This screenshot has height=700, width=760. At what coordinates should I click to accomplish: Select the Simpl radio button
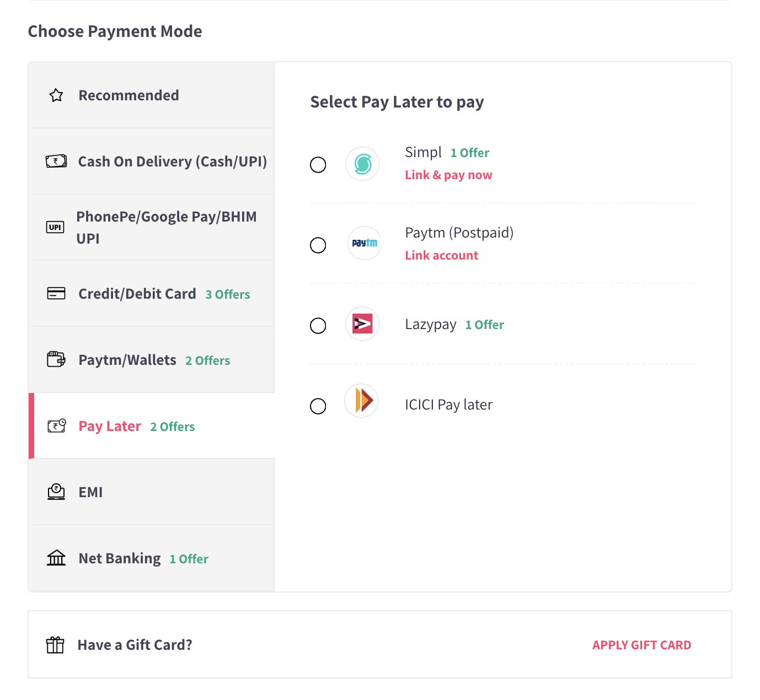point(318,164)
